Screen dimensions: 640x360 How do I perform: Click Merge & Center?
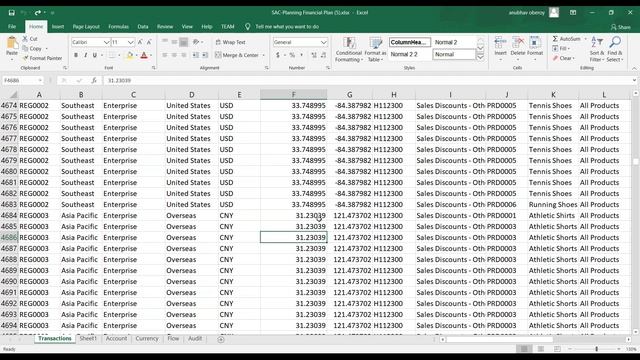click(237, 55)
